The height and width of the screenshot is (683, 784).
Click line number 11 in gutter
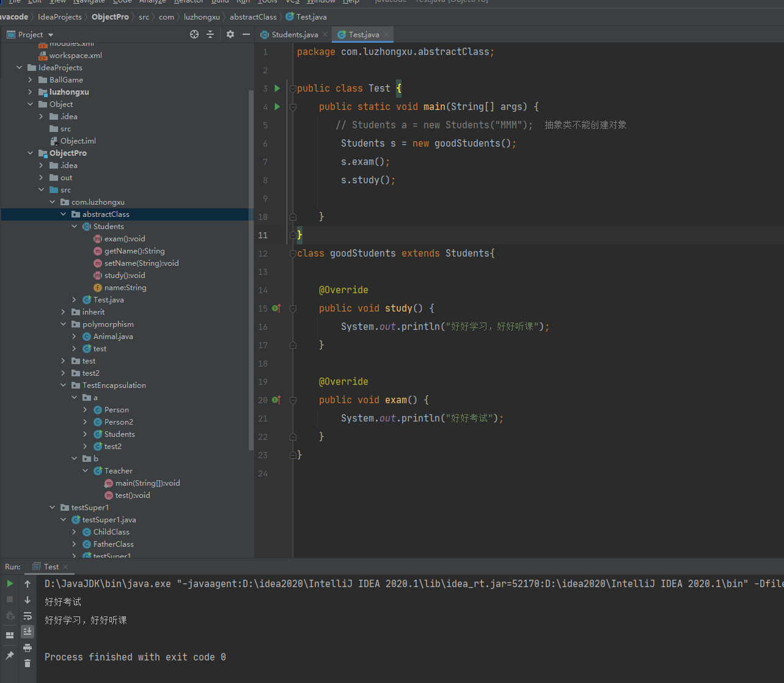tap(263, 235)
